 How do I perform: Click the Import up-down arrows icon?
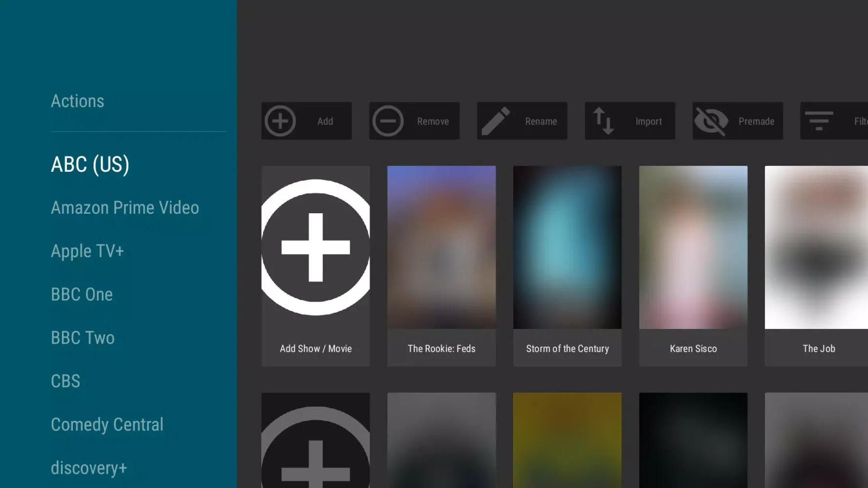604,121
